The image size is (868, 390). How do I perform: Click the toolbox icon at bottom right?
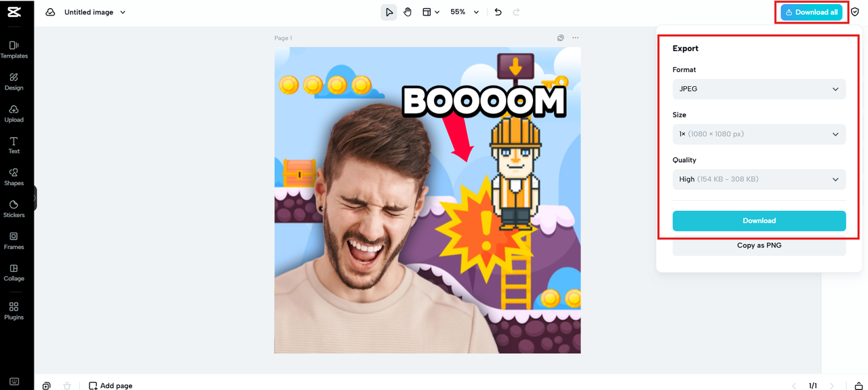858,385
